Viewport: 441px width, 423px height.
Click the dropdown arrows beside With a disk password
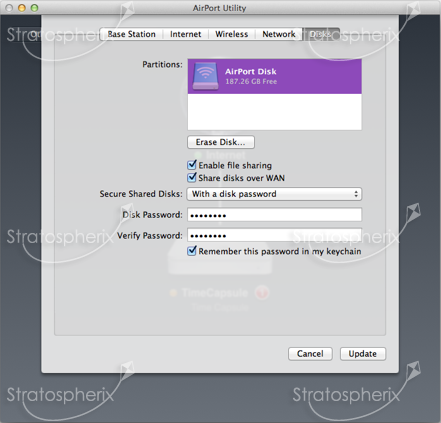click(356, 194)
